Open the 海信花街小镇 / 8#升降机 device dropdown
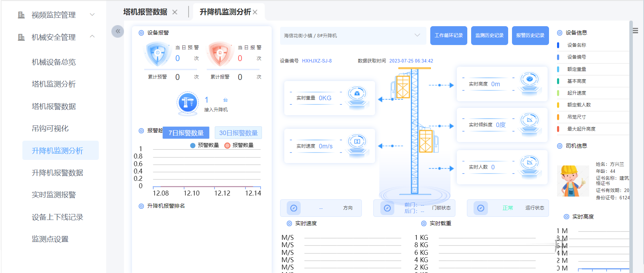644x273 pixels. point(353,36)
